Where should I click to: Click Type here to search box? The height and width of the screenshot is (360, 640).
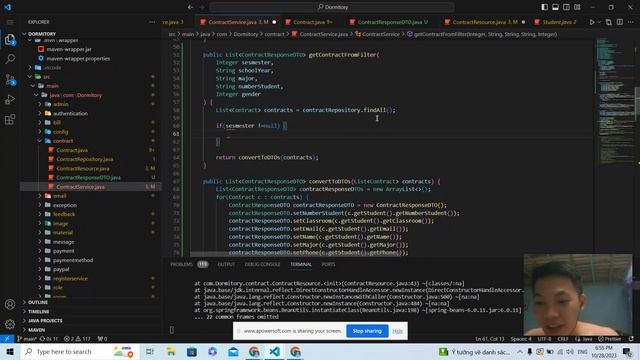[80, 351]
